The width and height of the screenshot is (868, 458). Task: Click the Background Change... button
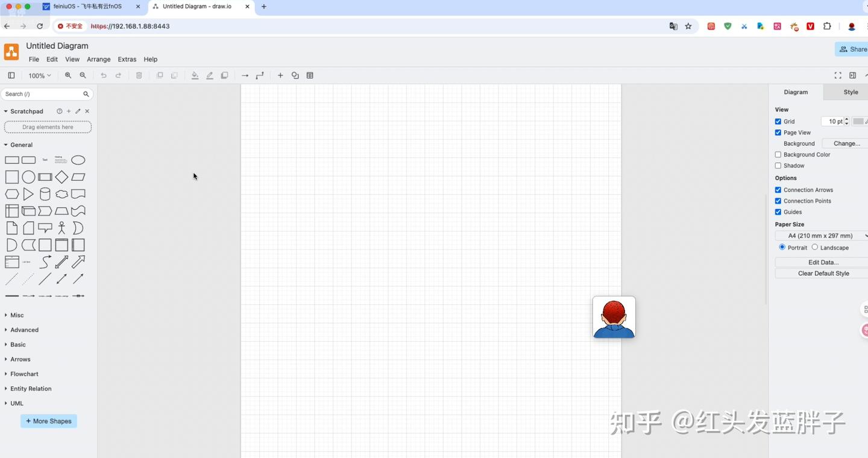pos(846,143)
